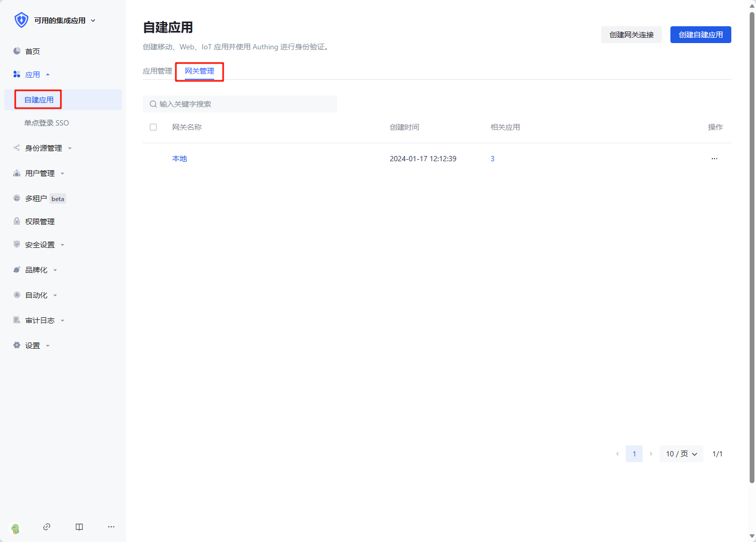The image size is (756, 542).
Task: Click the 权限管理 lock icon
Action: pyautogui.click(x=17, y=222)
